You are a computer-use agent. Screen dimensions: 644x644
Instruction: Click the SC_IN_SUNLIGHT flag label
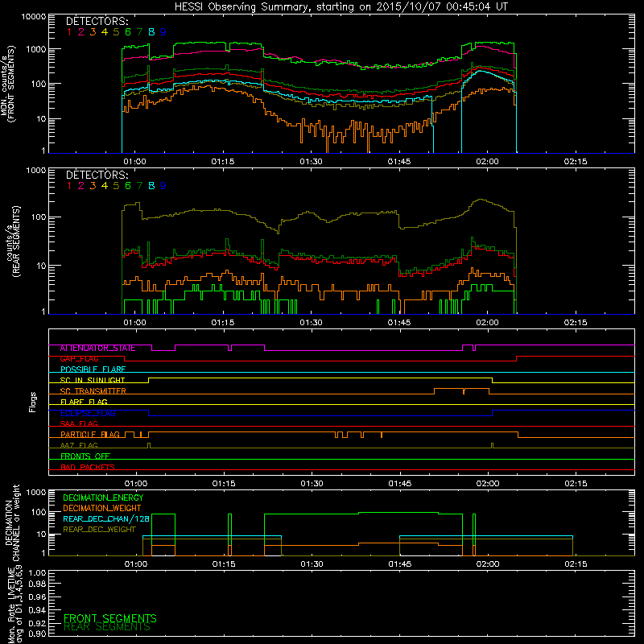click(x=93, y=380)
